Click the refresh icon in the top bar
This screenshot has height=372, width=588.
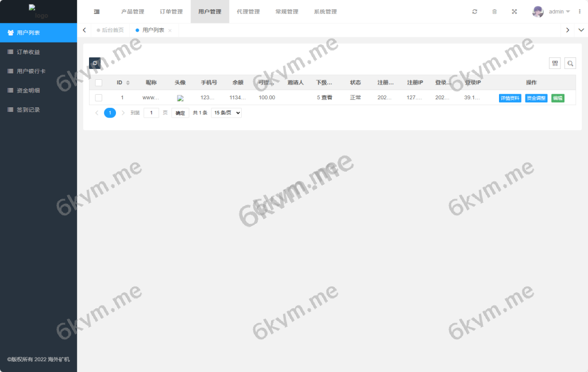point(475,11)
